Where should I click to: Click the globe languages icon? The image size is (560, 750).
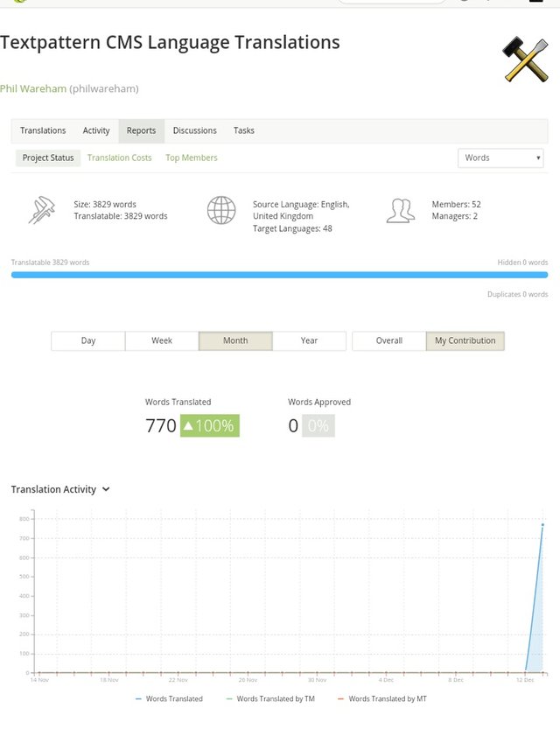(x=221, y=210)
